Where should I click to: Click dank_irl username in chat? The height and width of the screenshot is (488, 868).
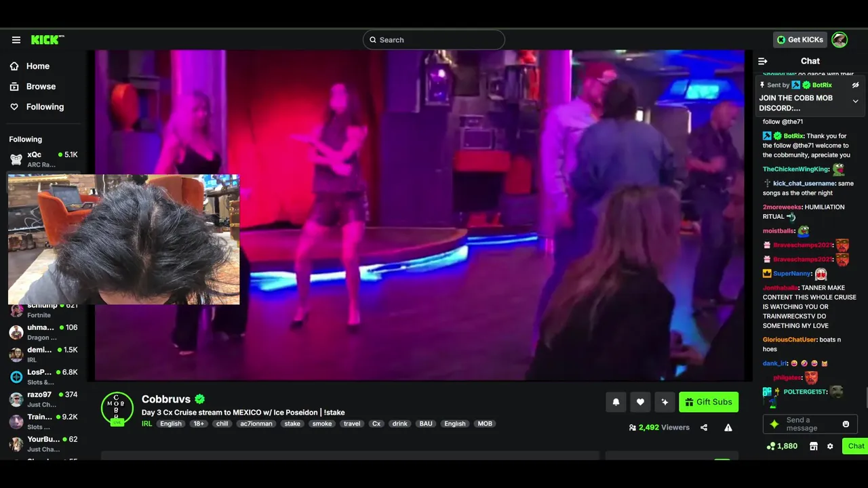(x=774, y=364)
